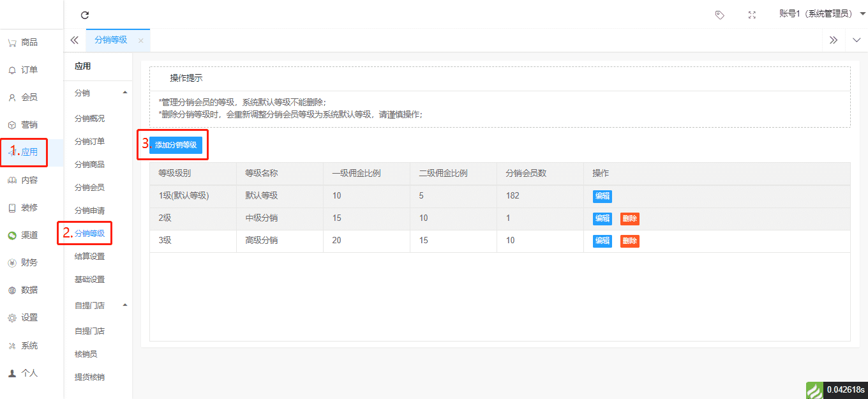Open 订单 from the bell icon
Image resolution: width=868 pixels, height=399 pixels.
11,70
